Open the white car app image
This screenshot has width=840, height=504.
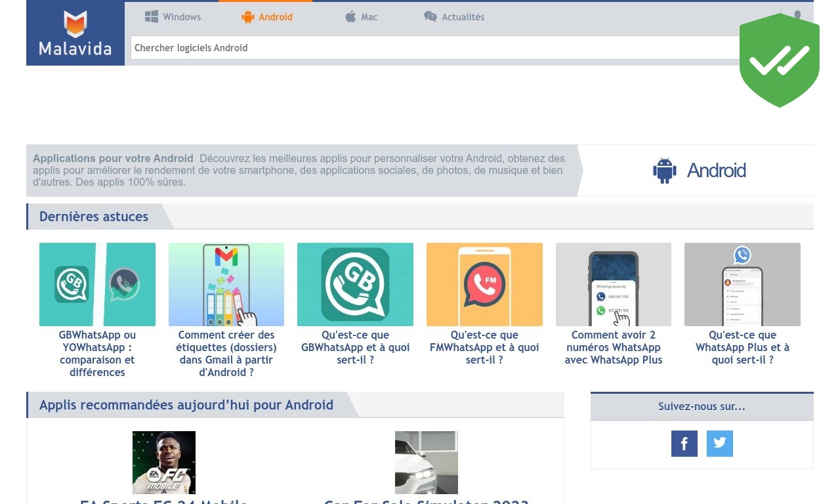tap(427, 463)
